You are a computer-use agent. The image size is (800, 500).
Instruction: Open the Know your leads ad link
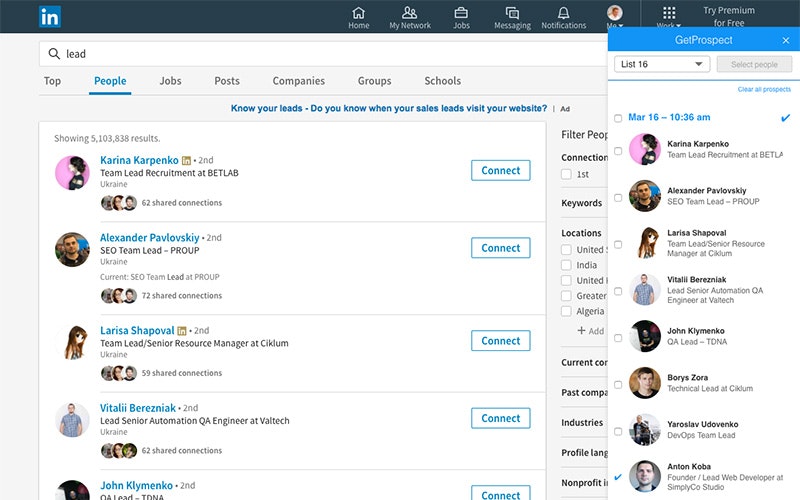(x=389, y=108)
